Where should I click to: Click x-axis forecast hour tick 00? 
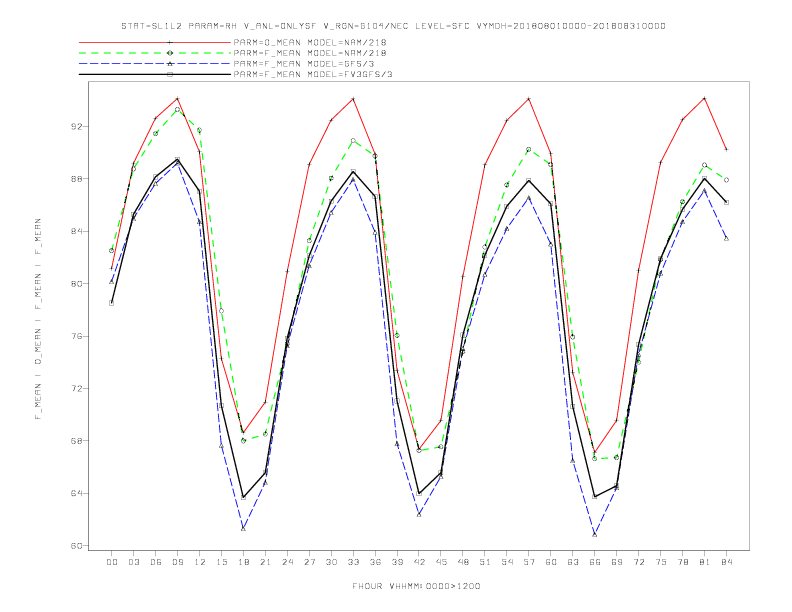[x=112, y=562]
